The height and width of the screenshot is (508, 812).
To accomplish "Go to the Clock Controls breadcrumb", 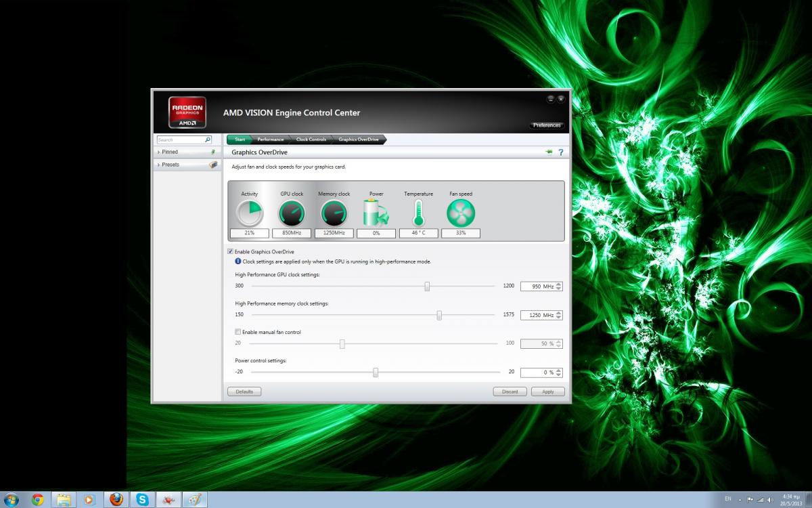I will point(311,140).
